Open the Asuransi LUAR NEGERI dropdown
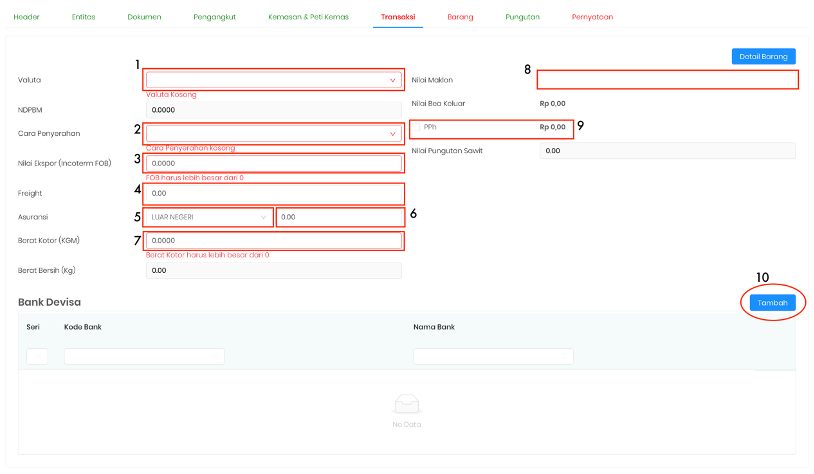 [x=209, y=216]
